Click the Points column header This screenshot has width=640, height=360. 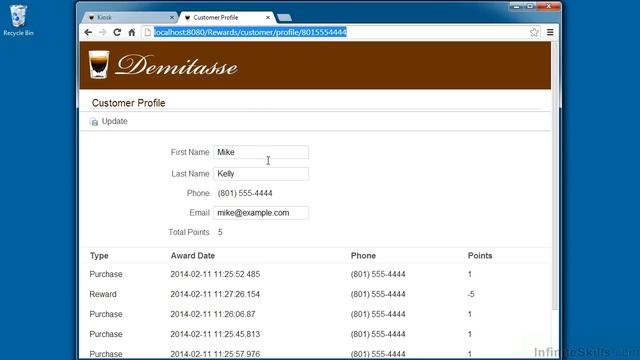[x=480, y=256]
